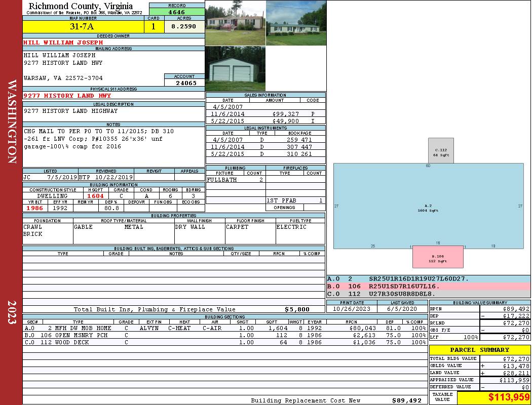Click wall finish DRY WALL

[x=190, y=227]
